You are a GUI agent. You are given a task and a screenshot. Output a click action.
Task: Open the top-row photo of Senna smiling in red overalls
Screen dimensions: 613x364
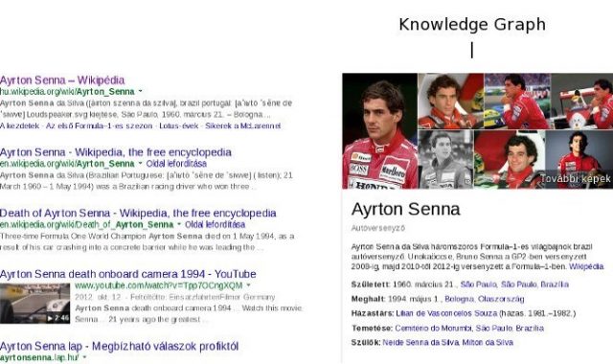pos(451,102)
